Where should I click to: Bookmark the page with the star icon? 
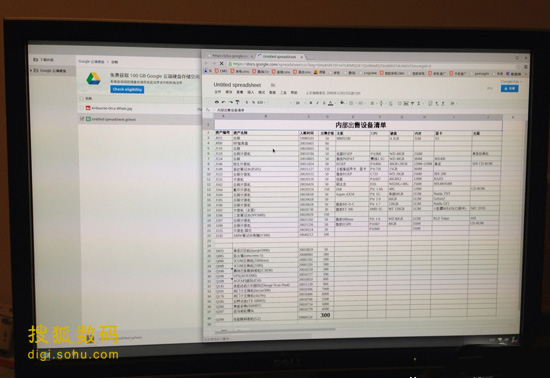coord(518,67)
